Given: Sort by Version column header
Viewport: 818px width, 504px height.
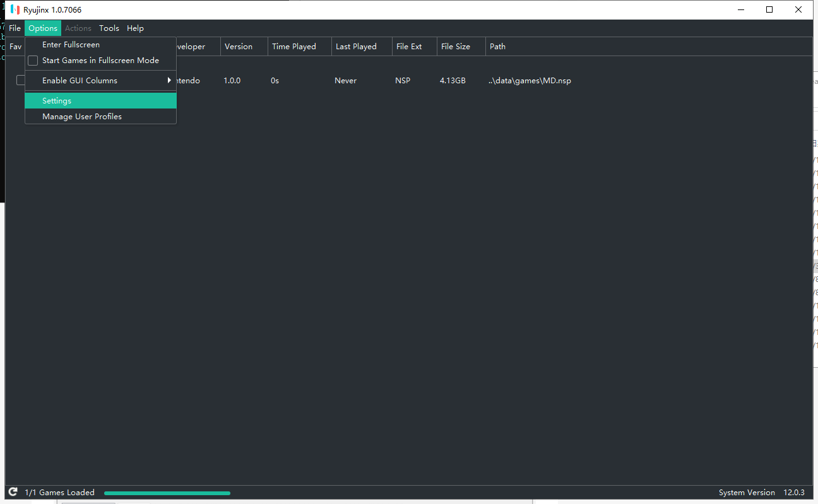Looking at the screenshot, I should click(239, 47).
